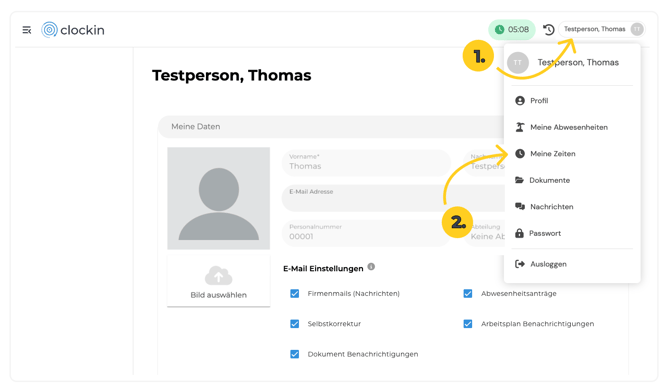The image size is (670, 392).
Task: Click the info icon next to E-Mail Einstellungen
Action: [371, 267]
